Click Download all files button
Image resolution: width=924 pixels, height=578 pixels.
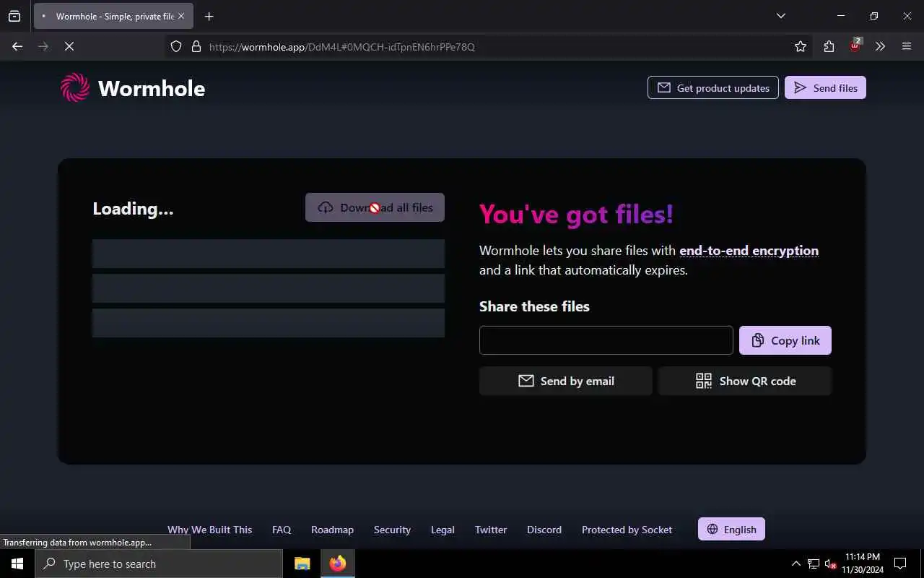point(375,207)
